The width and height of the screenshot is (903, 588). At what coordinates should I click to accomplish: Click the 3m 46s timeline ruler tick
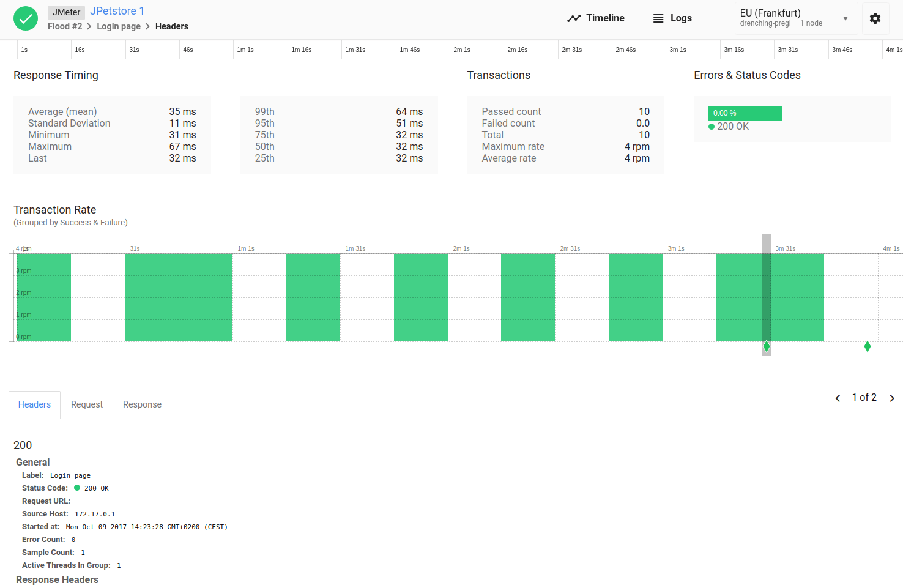click(x=842, y=50)
